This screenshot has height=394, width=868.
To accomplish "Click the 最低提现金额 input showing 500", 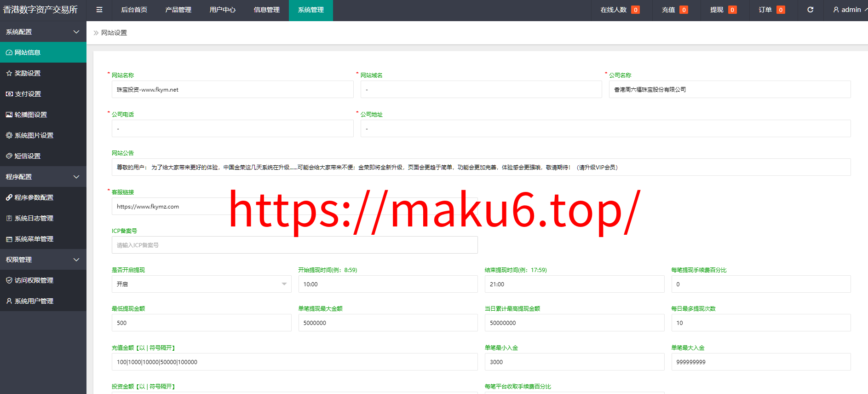I will coord(201,323).
